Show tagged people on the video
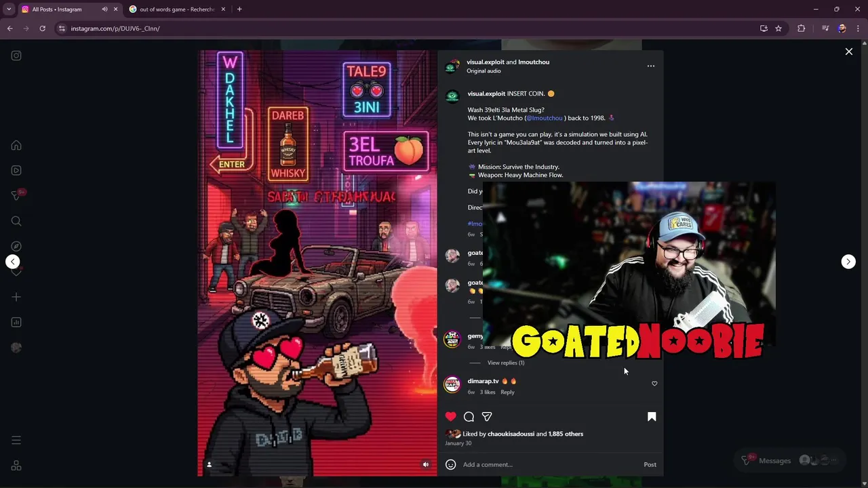This screenshot has width=868, height=488. pyautogui.click(x=209, y=464)
